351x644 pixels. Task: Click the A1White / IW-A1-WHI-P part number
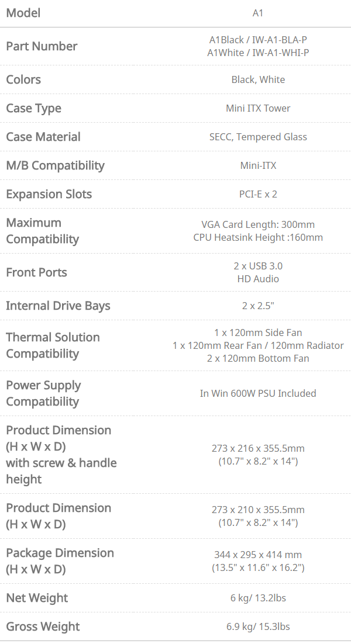point(258,53)
